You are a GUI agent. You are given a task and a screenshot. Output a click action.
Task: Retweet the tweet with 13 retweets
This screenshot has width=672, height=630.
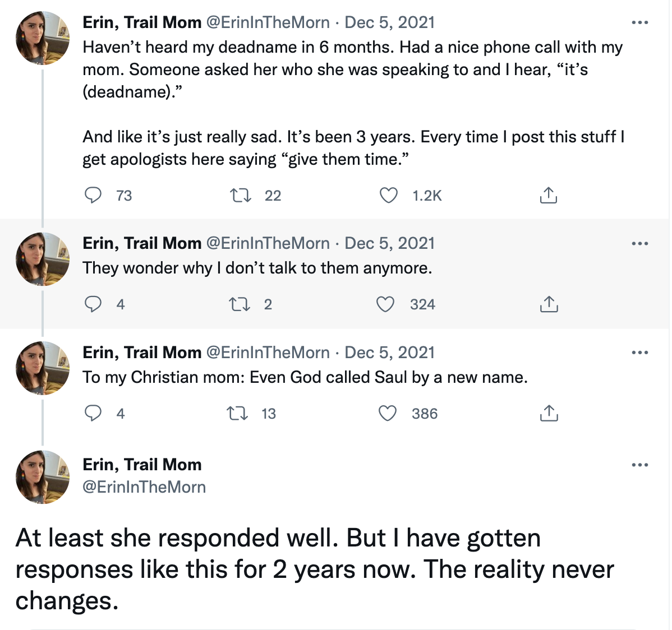[238, 413]
